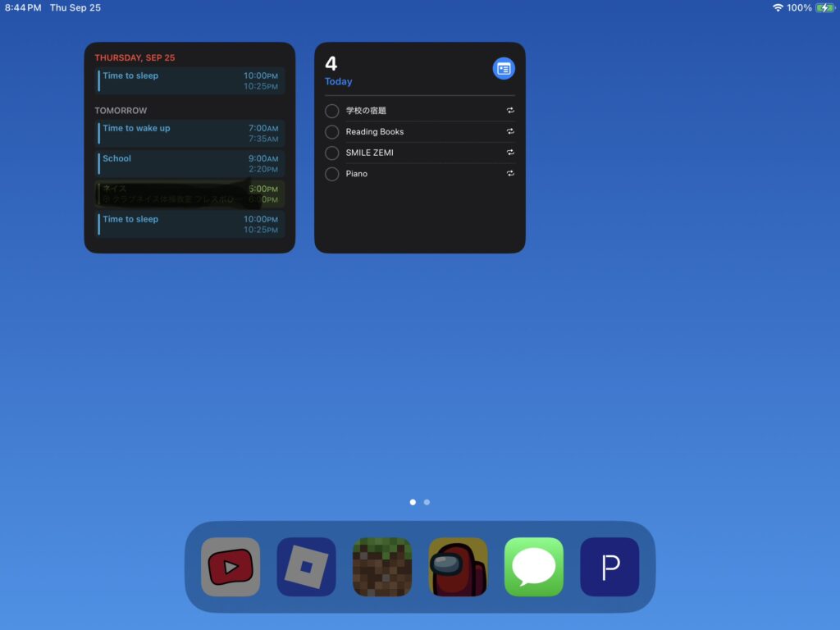The image size is (840, 630).
Task: Launch Among Us from the dock
Action: tap(458, 567)
